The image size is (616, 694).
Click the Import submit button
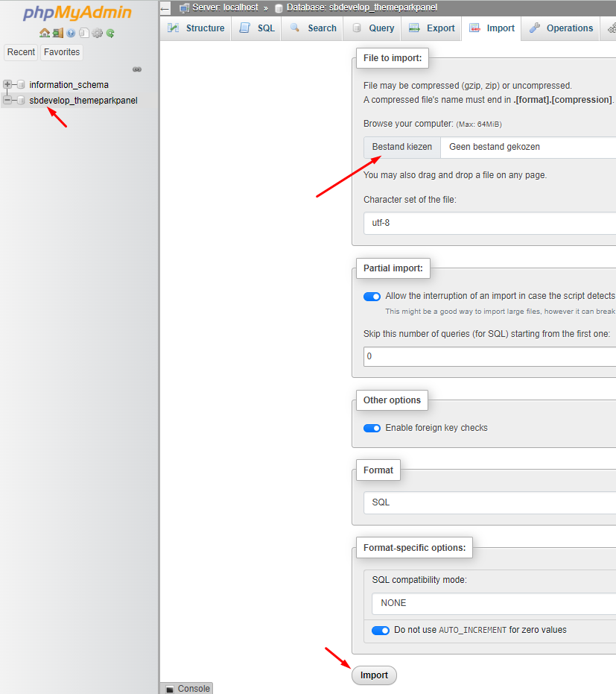[374, 675]
